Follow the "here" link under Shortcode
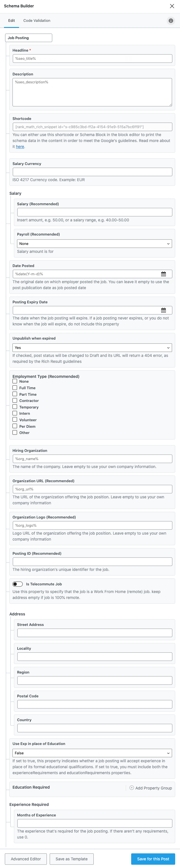Image resolution: width=180 pixels, height=868 pixels. pos(20,147)
